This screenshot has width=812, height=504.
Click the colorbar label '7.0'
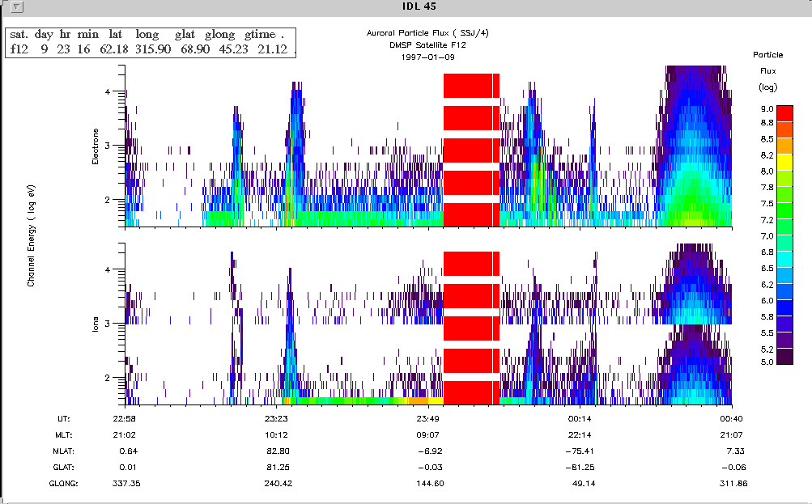(767, 236)
